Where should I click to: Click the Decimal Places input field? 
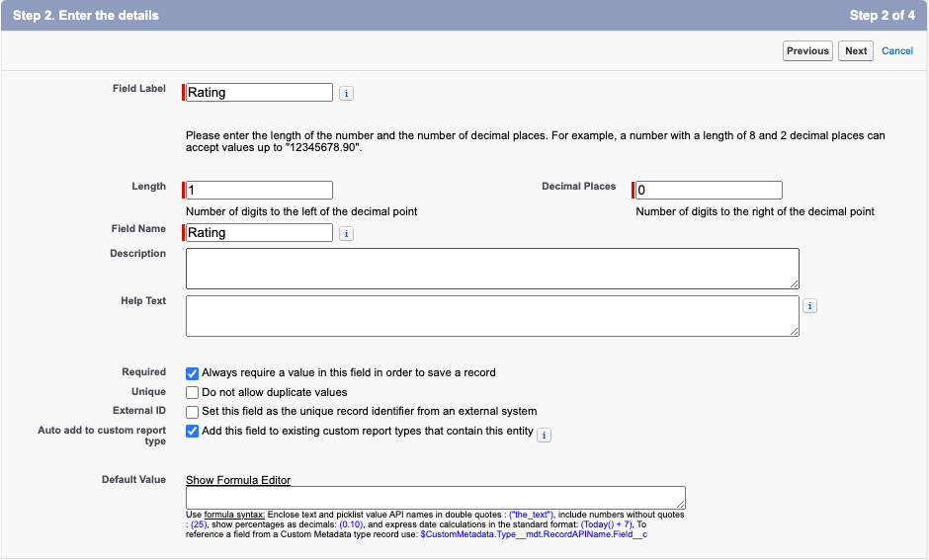coord(709,190)
